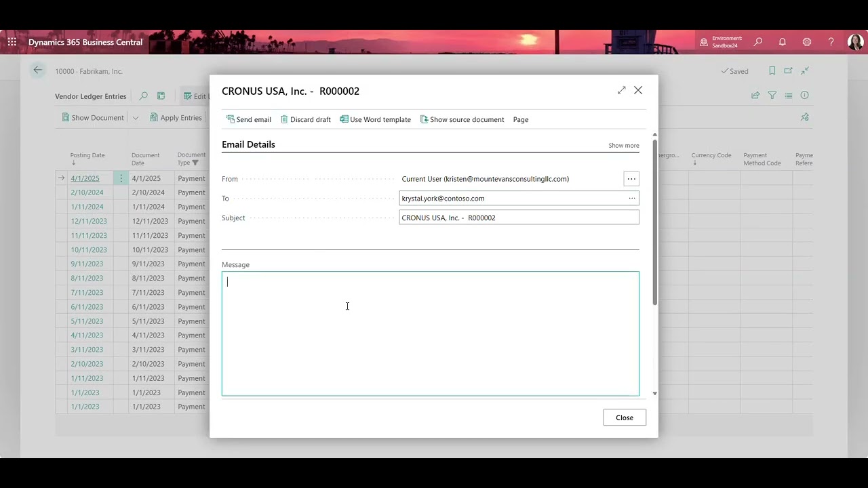Go back with the left arrow

[38, 70]
